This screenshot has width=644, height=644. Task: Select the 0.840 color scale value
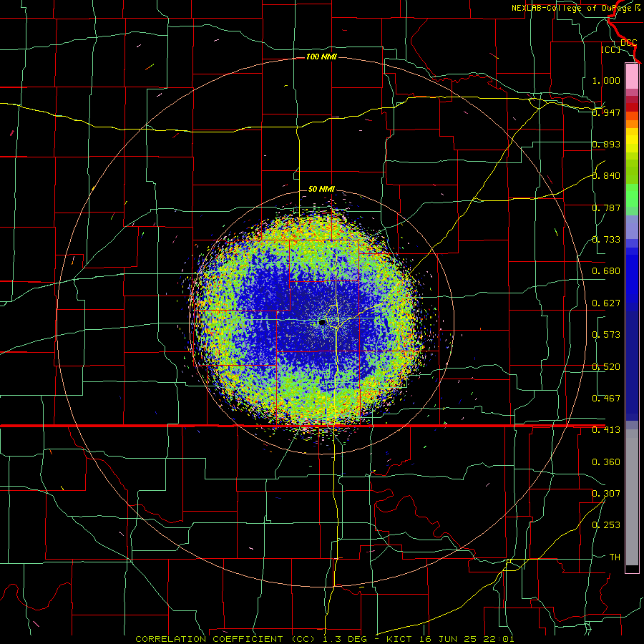coord(606,176)
